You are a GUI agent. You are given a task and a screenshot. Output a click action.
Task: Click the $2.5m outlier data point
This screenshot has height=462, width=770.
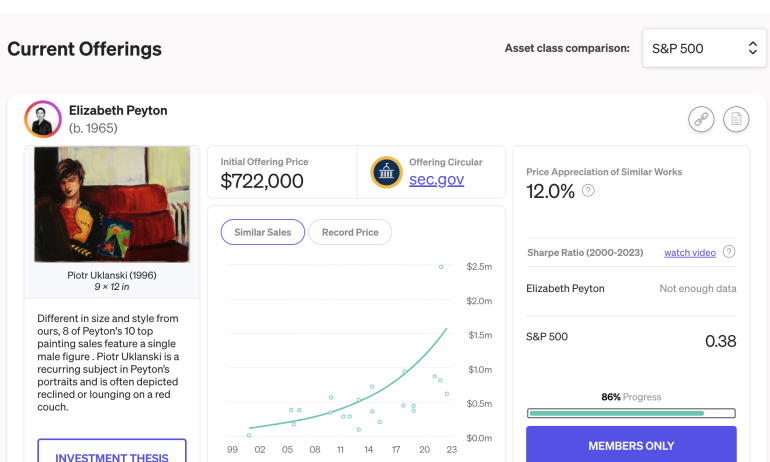(441, 267)
